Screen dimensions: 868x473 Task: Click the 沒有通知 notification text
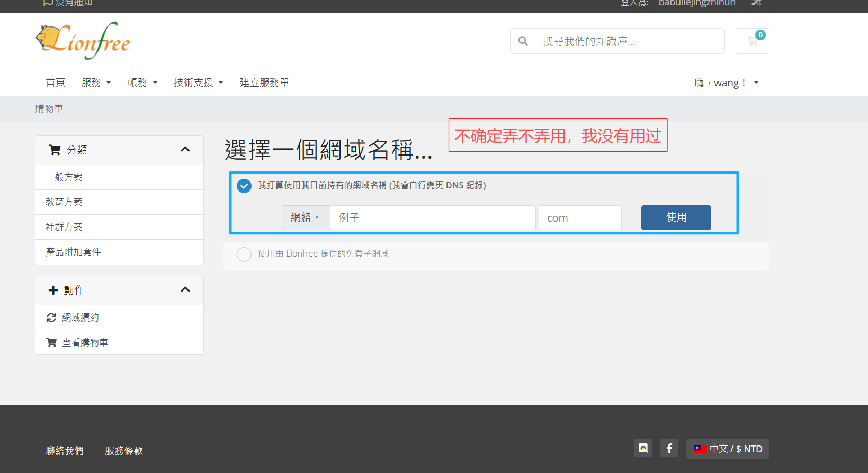(74, 3)
